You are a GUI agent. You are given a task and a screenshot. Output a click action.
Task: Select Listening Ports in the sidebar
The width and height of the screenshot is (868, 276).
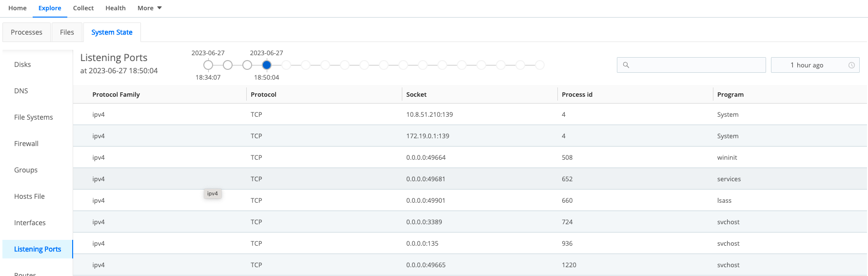(x=38, y=249)
